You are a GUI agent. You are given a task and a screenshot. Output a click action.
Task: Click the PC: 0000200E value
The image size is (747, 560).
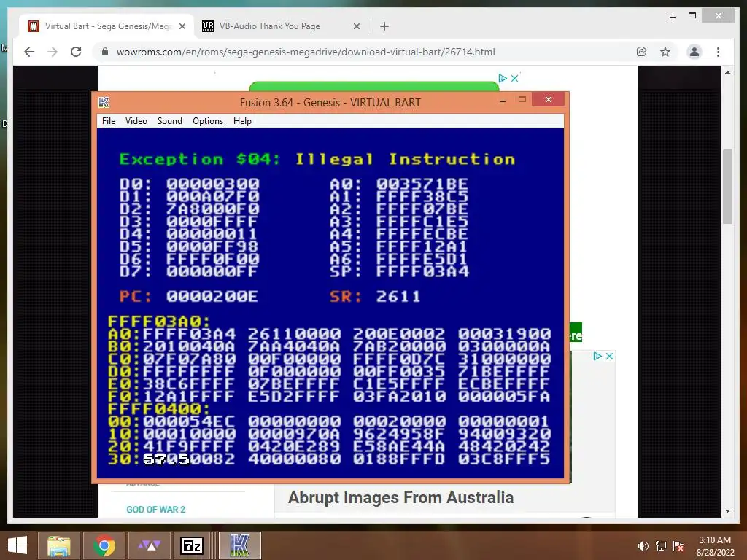point(212,297)
